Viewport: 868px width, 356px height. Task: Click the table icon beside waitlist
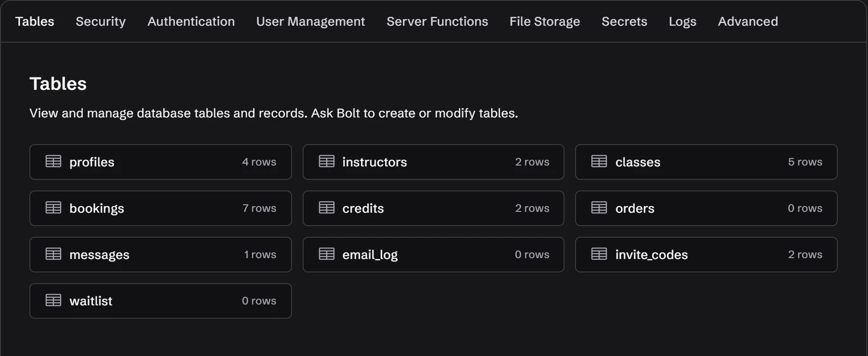click(x=53, y=300)
